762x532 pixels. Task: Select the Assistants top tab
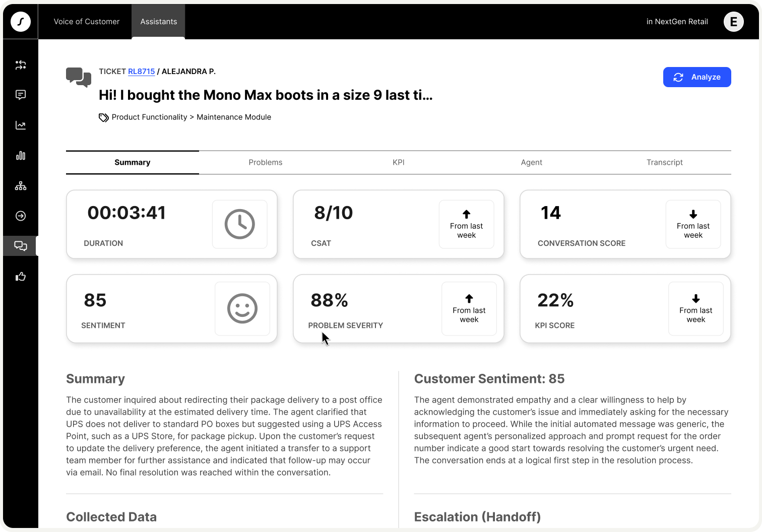[159, 22]
